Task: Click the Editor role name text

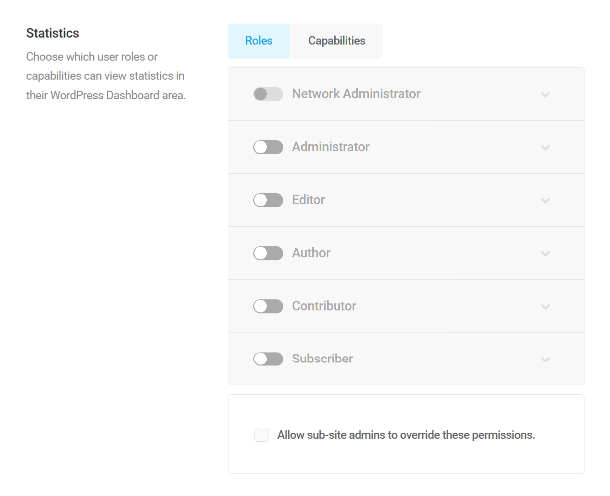Action: click(308, 200)
